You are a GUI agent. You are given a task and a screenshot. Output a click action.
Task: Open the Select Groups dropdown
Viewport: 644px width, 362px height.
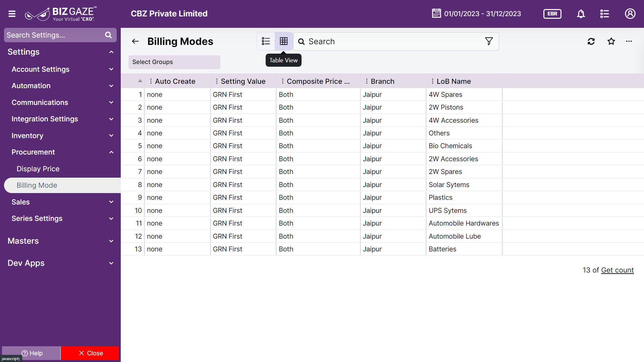(x=174, y=62)
